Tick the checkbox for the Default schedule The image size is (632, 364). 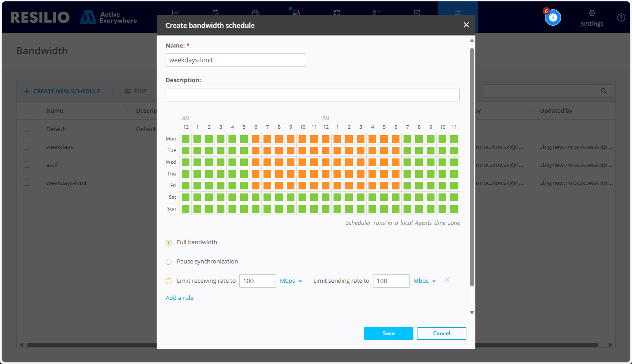coord(27,129)
